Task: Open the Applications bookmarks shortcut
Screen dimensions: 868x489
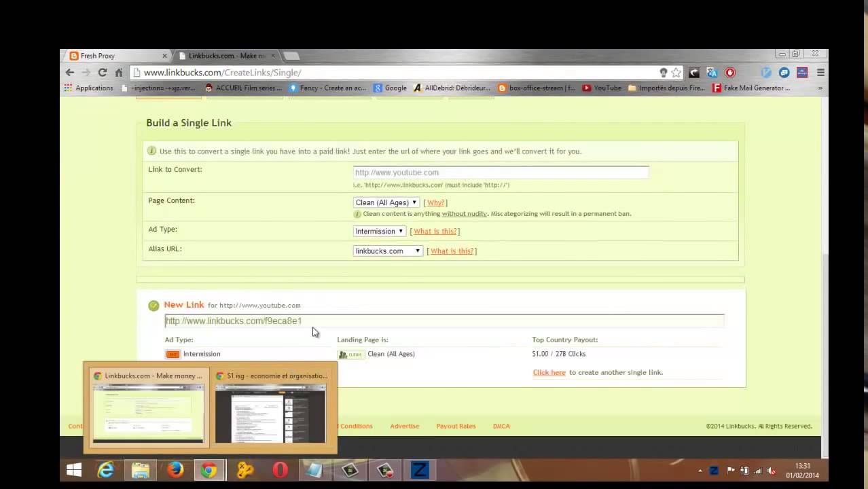Action: (x=88, y=88)
